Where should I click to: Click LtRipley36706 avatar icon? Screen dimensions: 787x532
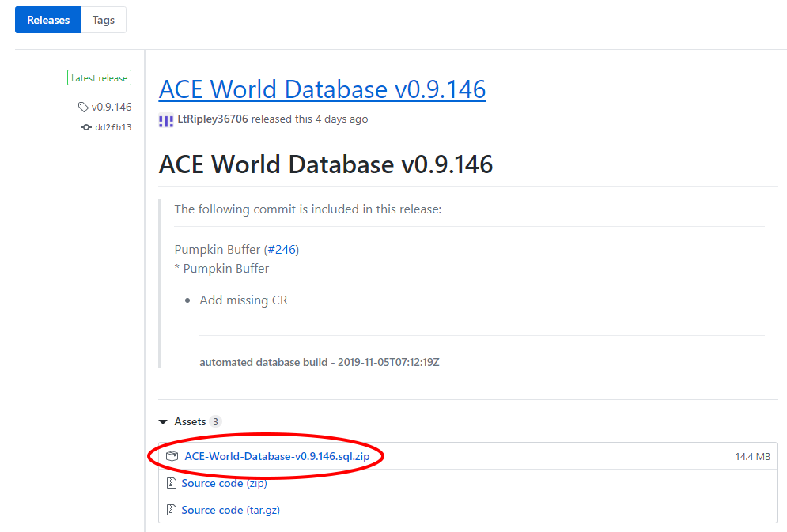166,120
